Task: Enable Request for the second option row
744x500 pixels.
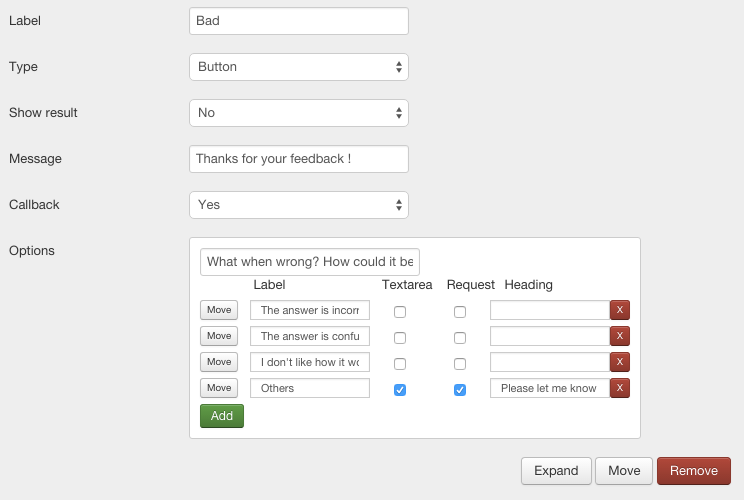Action: (x=460, y=338)
